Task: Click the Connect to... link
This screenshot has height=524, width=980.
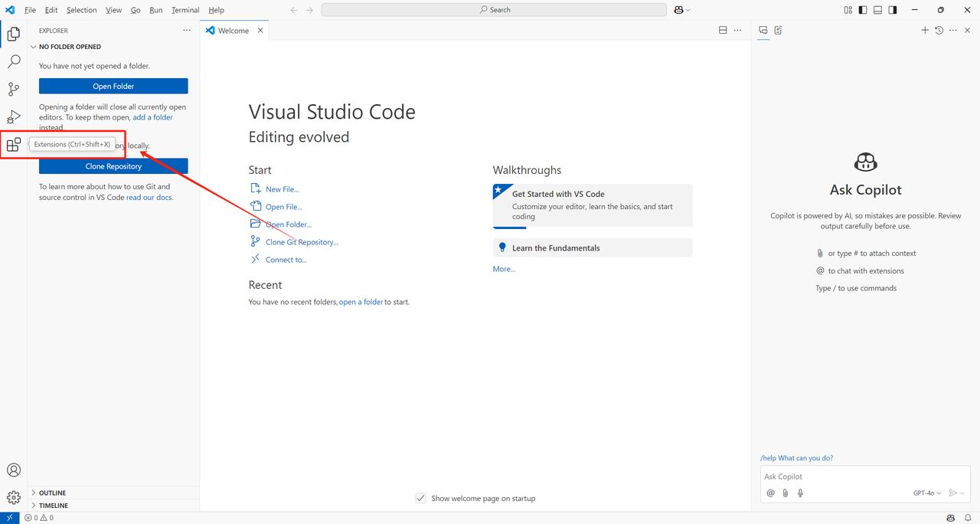Action: [286, 260]
